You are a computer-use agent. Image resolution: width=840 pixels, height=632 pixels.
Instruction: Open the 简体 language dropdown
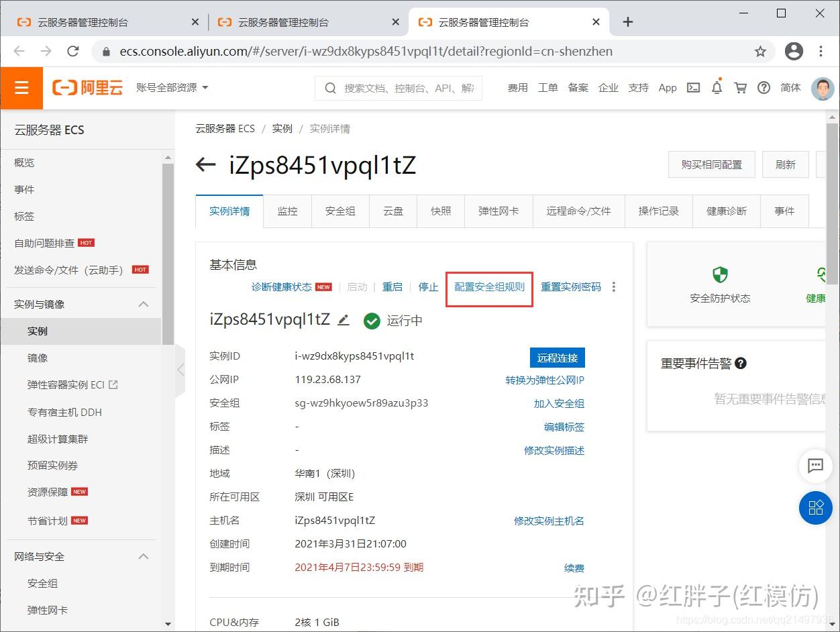click(x=790, y=88)
